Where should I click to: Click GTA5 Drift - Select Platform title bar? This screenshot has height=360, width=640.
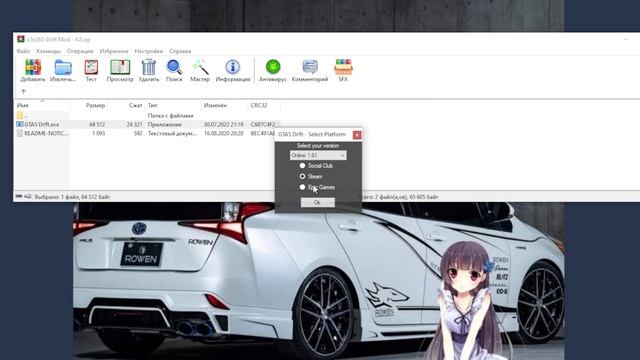click(x=313, y=134)
